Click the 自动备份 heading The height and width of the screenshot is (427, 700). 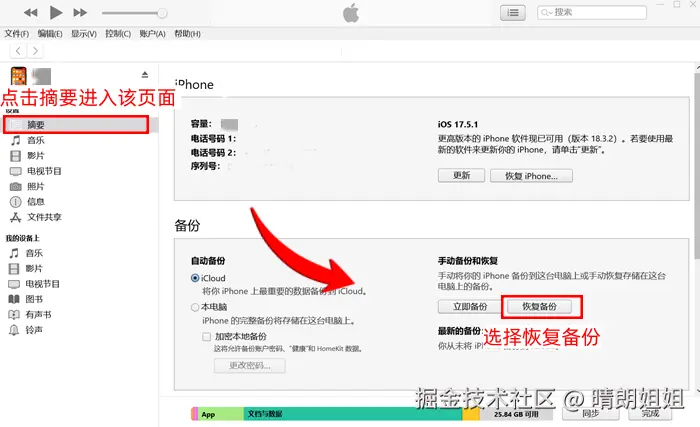coord(208,260)
